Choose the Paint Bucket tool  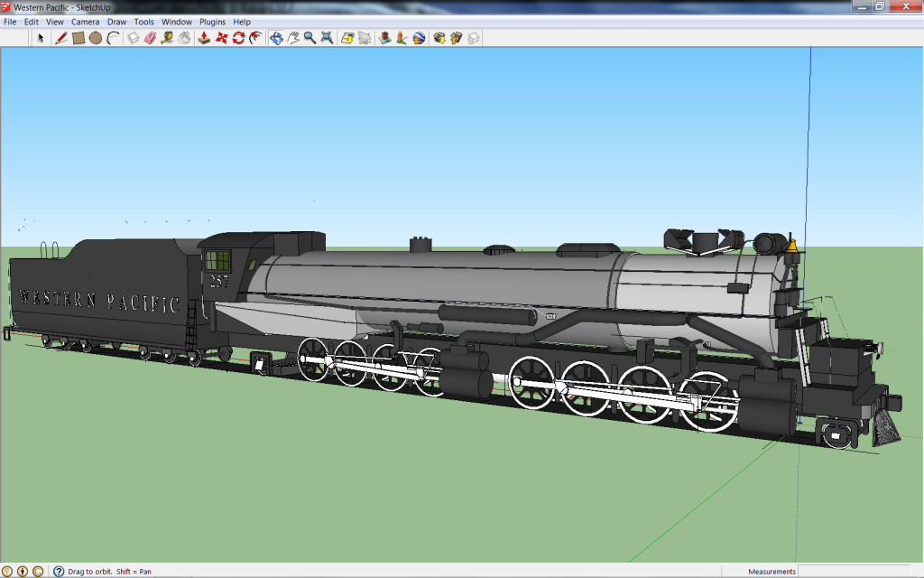point(184,38)
